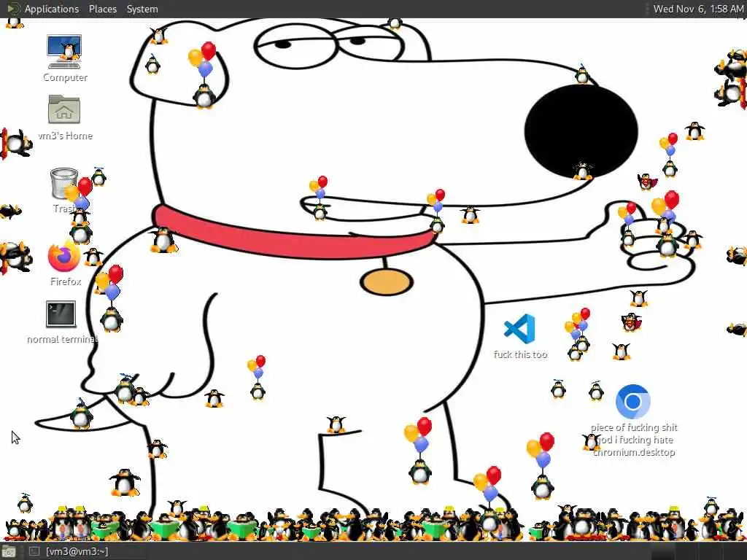Click the 'vm3's Home' label text
The width and height of the screenshot is (747, 560).
65,136
